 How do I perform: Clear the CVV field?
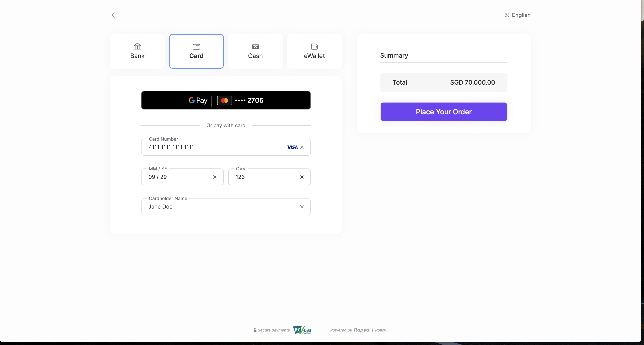(302, 177)
